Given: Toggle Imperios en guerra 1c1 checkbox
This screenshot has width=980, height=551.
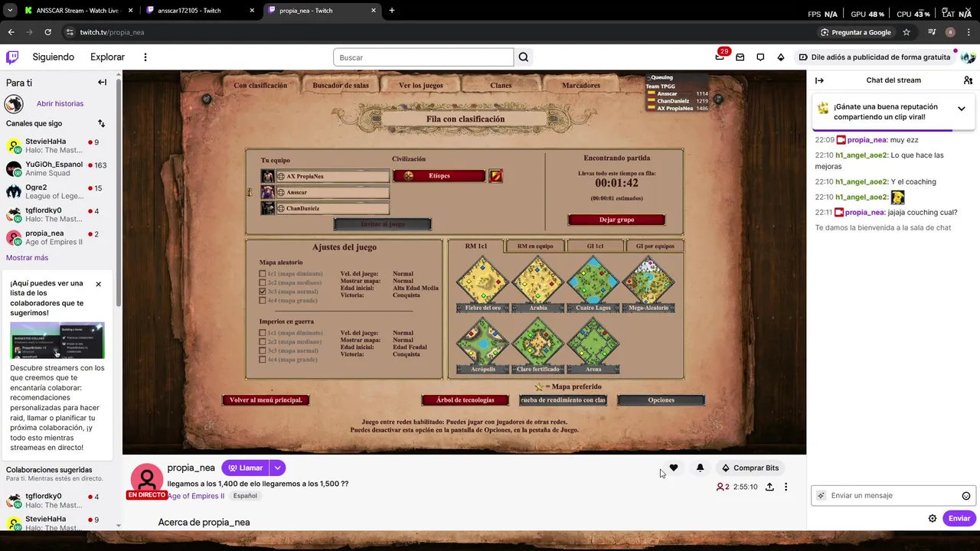Looking at the screenshot, I should click(x=263, y=334).
